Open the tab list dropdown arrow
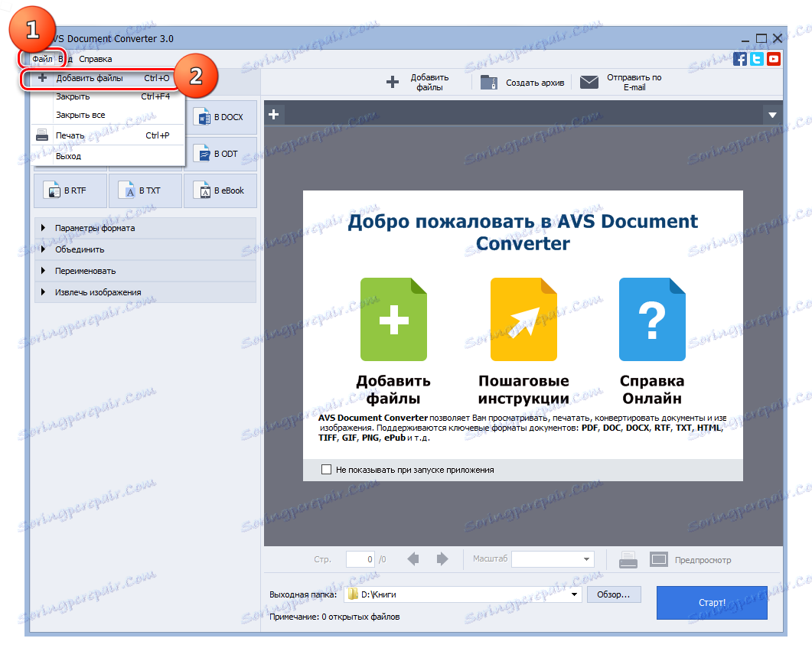This screenshot has height=661, width=812. pyautogui.click(x=772, y=115)
